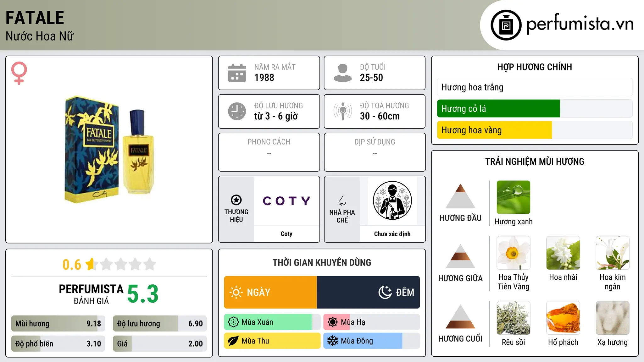The image size is (644, 362).
Task: Click the Độ phổ biến 3.10 score bar
Action: [x=58, y=343]
